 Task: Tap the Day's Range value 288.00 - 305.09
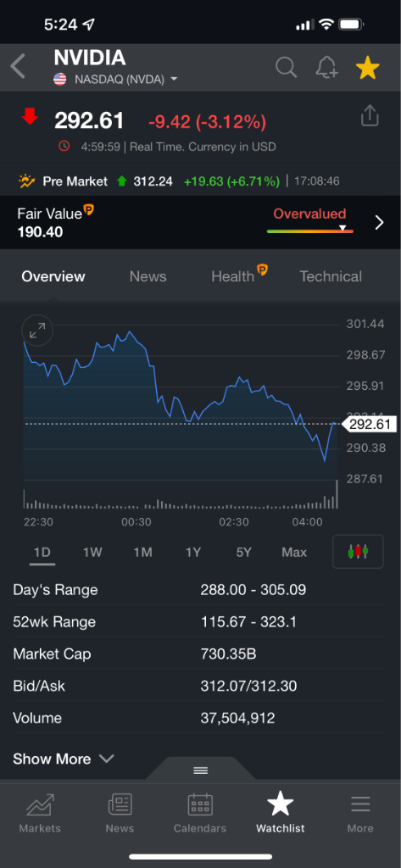[253, 590]
